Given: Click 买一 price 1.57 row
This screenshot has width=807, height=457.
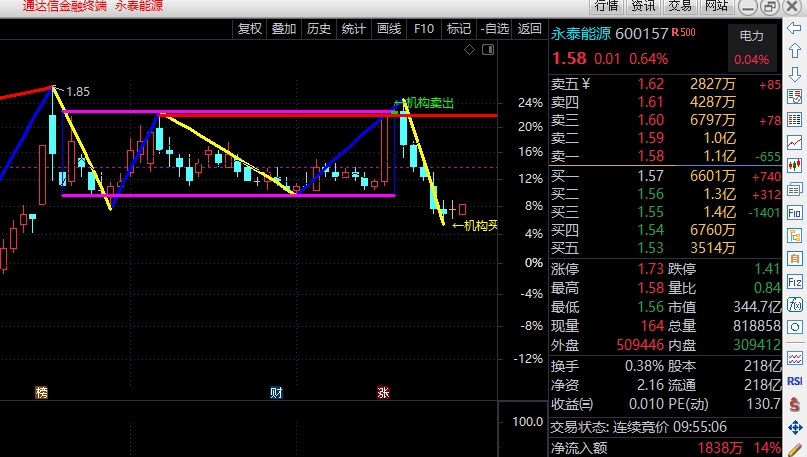Looking at the screenshot, I should coord(666,176).
